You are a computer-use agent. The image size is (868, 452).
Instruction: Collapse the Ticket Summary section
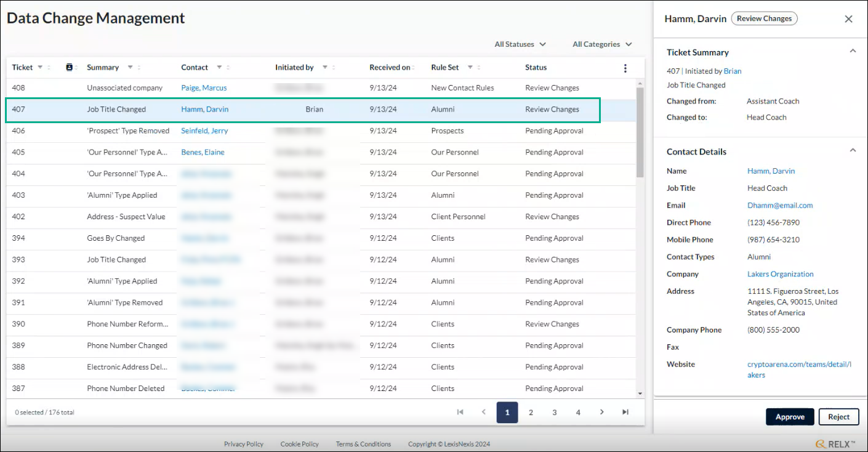tap(853, 51)
